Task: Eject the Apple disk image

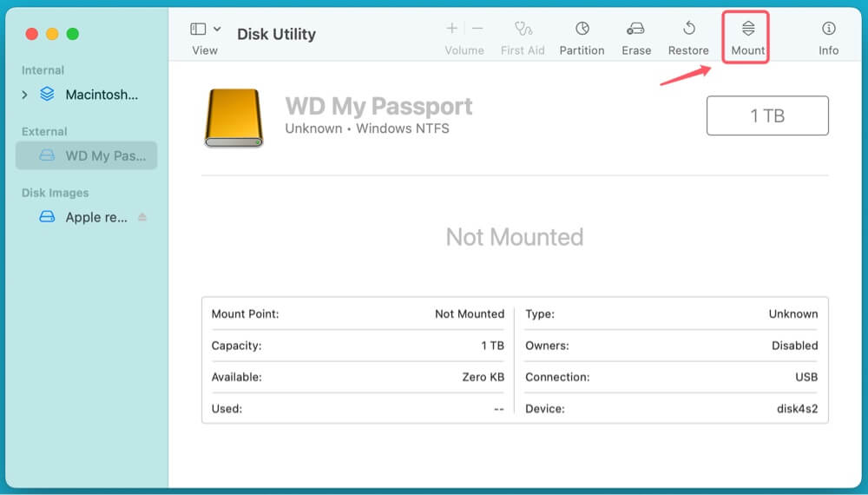Action: (x=142, y=217)
